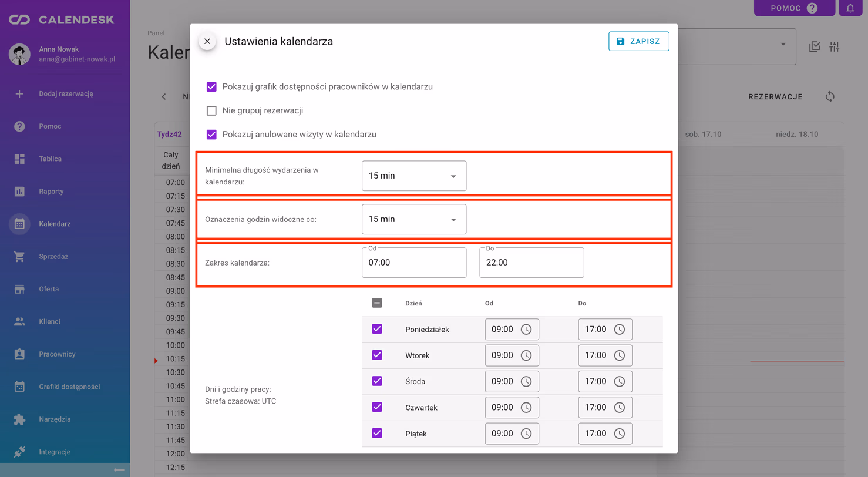Toggle the select-all days checkbox

coord(377,303)
